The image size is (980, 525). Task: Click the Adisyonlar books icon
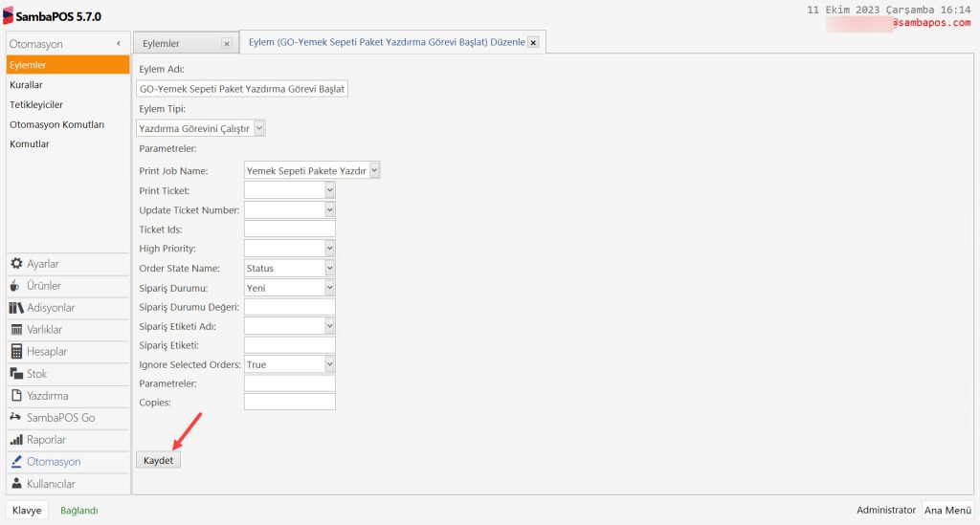[x=16, y=307]
